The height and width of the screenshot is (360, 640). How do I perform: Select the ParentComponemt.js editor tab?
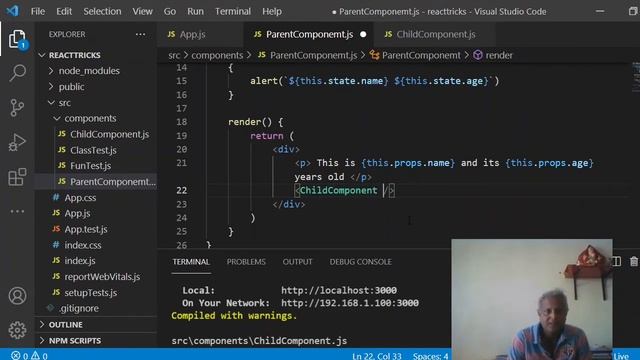308,34
